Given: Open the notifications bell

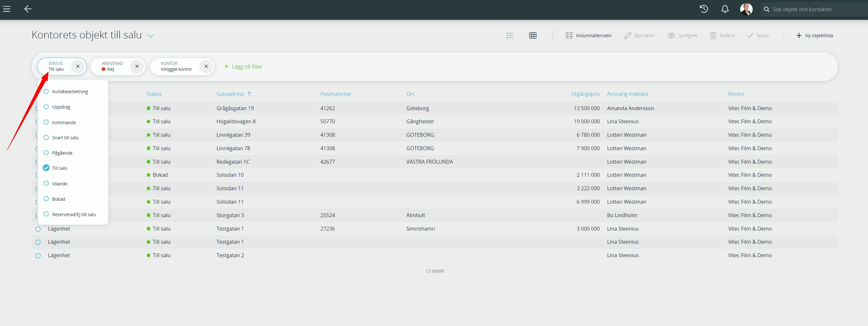Looking at the screenshot, I should pyautogui.click(x=725, y=9).
